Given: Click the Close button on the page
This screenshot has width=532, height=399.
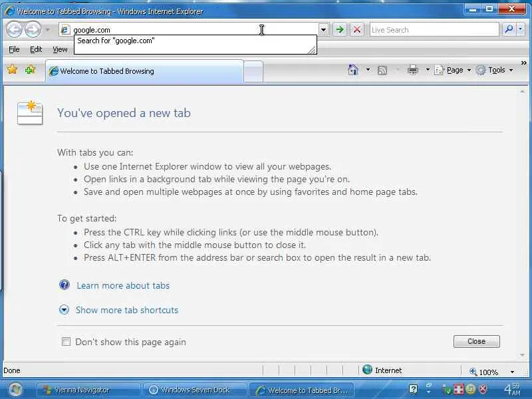Looking at the screenshot, I should [x=476, y=341].
